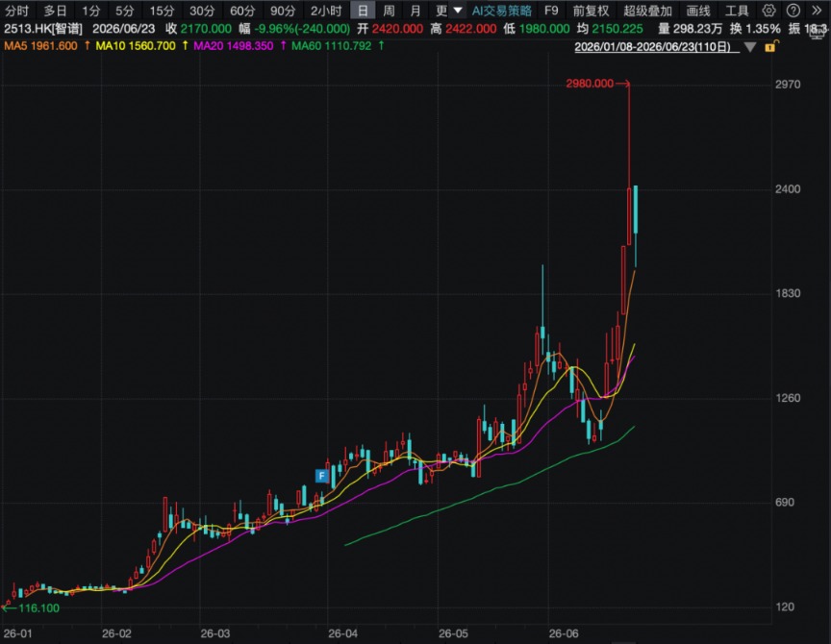Click the blue F marker on chart
The image size is (831, 644).
pyautogui.click(x=321, y=476)
